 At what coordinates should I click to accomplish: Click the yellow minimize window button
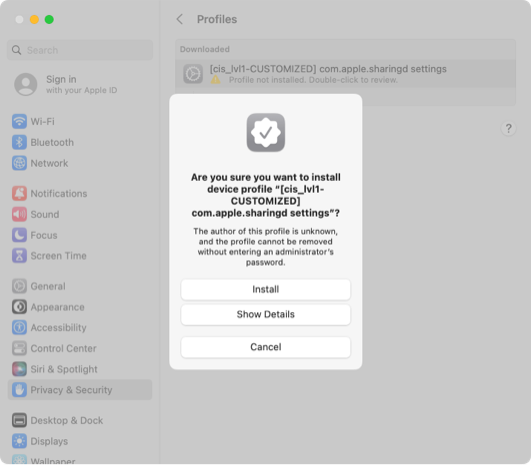[34, 19]
